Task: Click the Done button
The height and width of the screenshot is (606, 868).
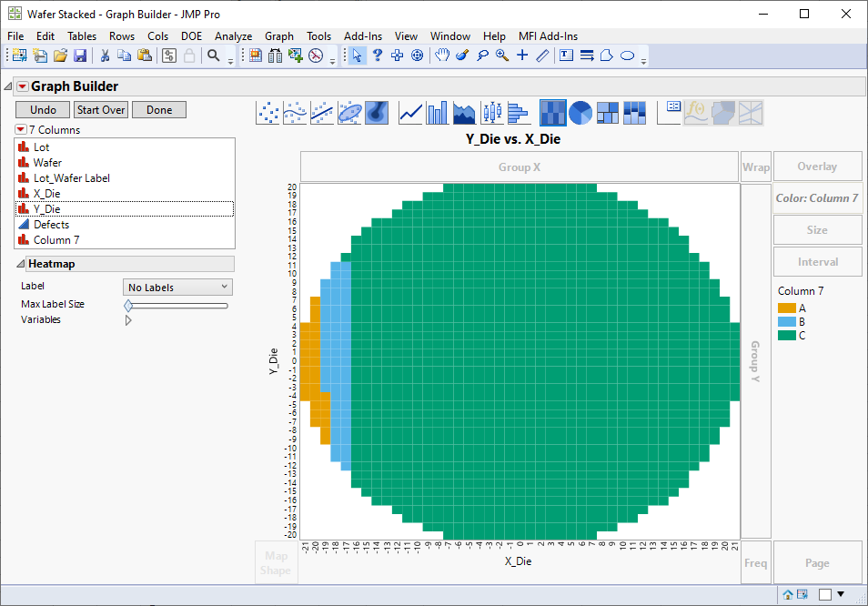Action: click(x=158, y=109)
